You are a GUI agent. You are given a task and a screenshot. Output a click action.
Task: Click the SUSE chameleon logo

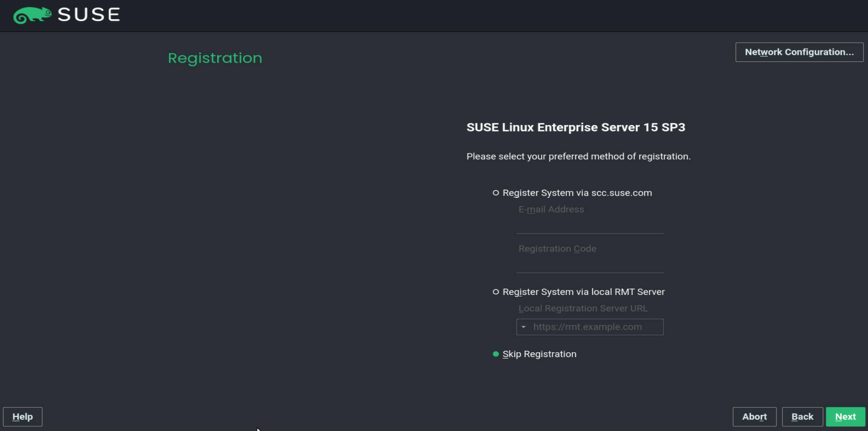[32, 15]
